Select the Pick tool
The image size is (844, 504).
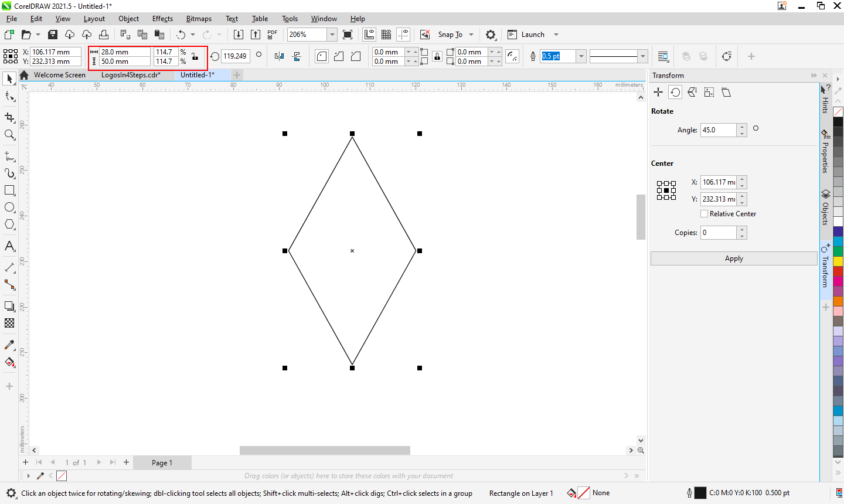point(9,79)
